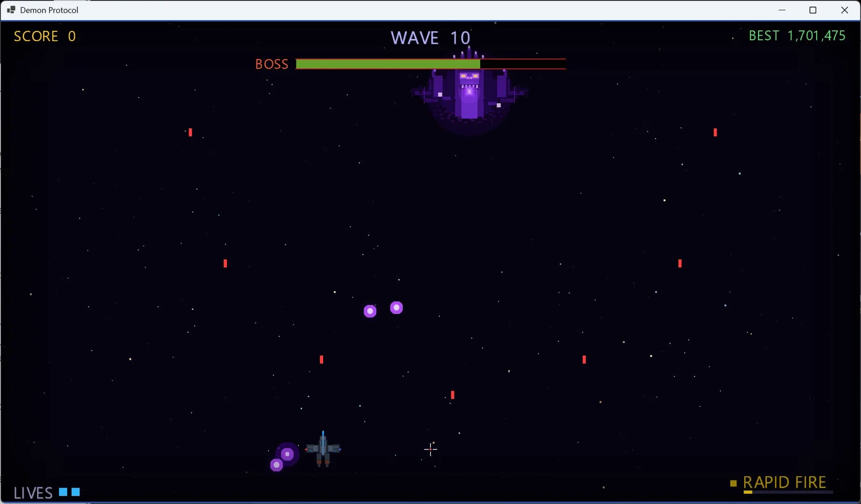Click the SCORE 0 readout

click(x=45, y=36)
